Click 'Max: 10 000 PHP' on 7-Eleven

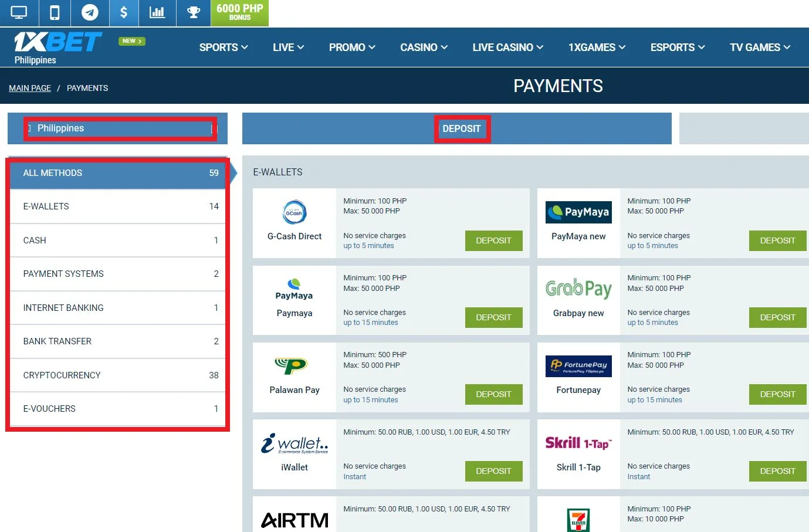655,519
